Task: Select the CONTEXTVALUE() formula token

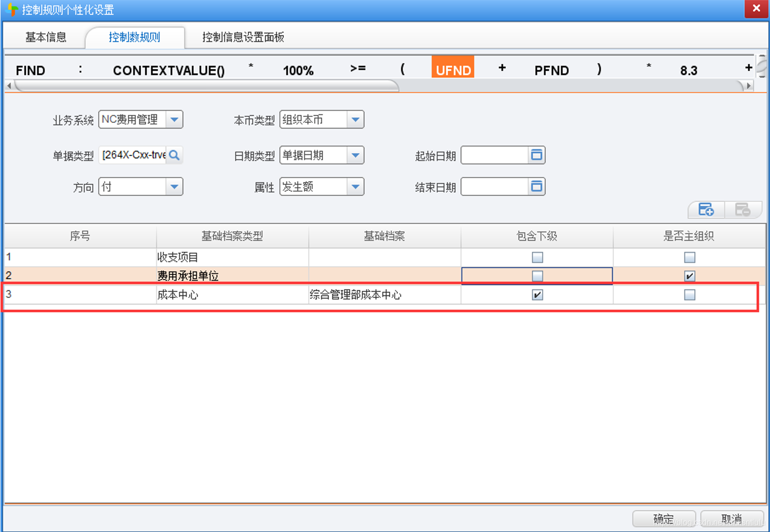Action: click(x=168, y=70)
